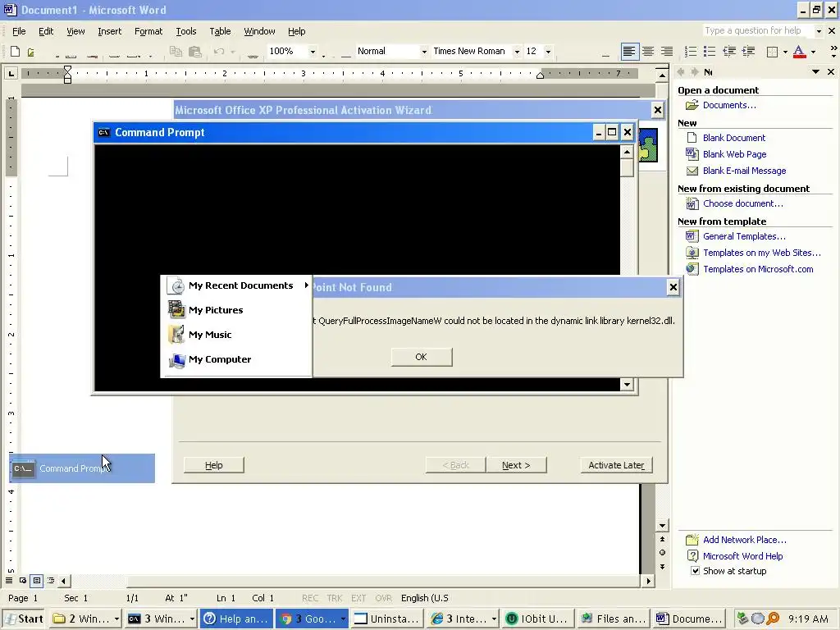Click the Copy icon in the toolbar
The image size is (840, 630).
pos(176,52)
